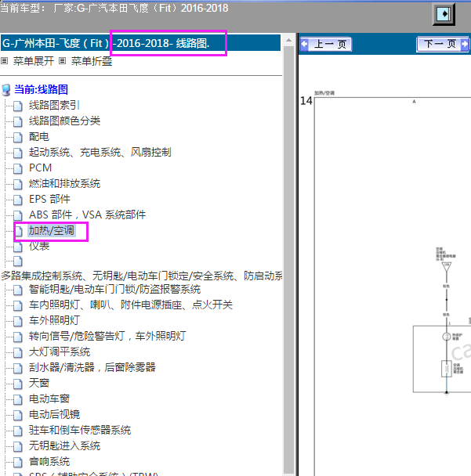Screen dimensions: 471x476
Task: Click page icon beside 车外照明灯
Action: pos(18,321)
